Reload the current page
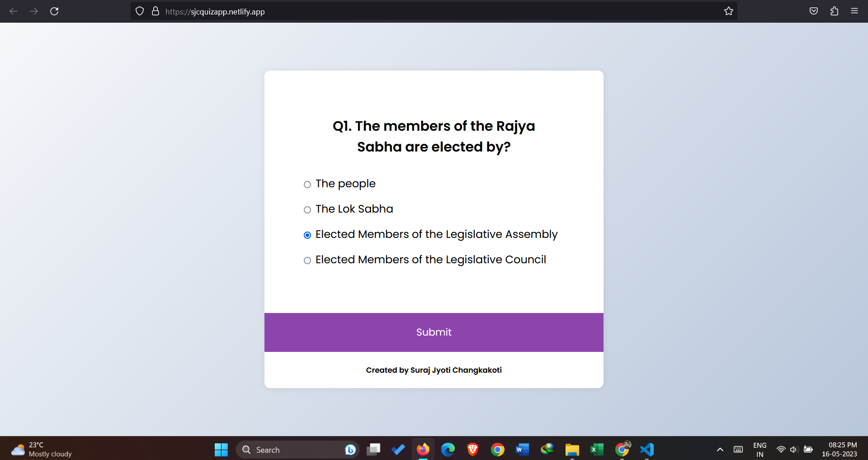 54,11
